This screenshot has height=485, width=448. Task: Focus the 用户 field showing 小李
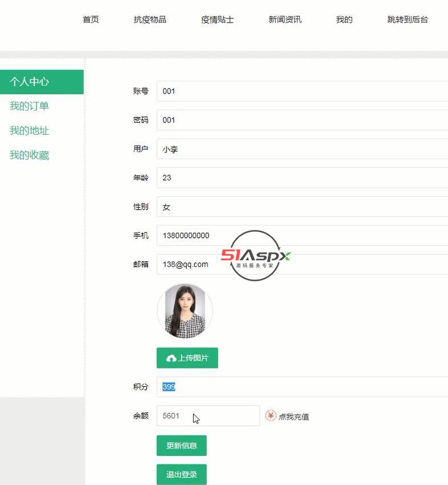[x=302, y=149]
